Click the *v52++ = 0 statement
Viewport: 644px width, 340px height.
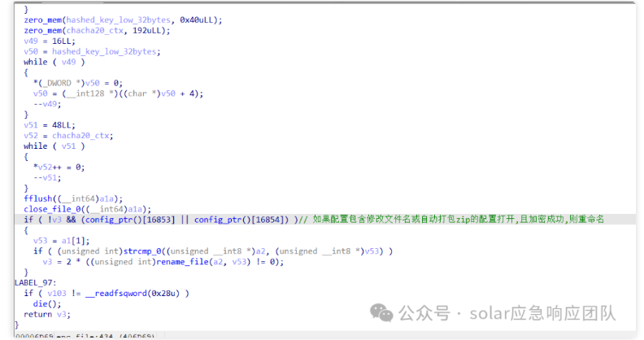click(56, 167)
